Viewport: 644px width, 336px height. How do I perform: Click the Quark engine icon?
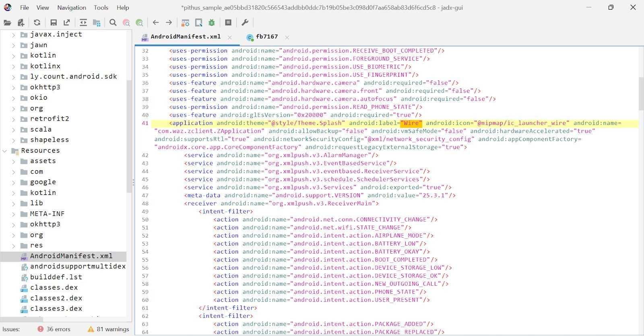click(x=199, y=23)
